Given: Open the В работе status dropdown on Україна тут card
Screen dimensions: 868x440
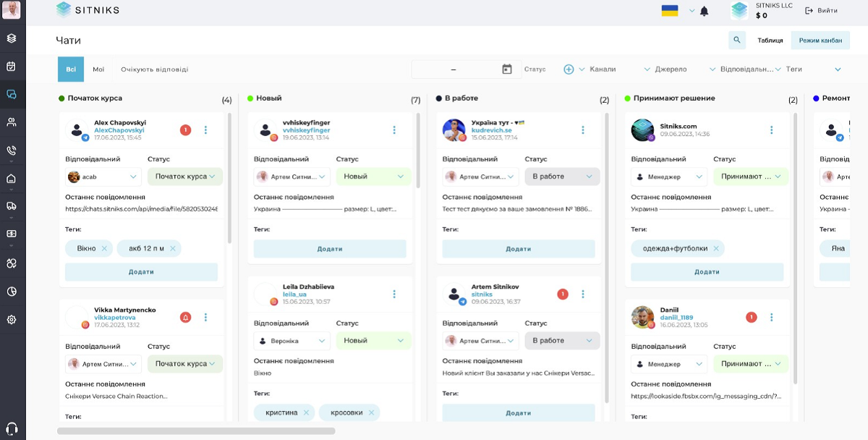Looking at the screenshot, I should [563, 177].
